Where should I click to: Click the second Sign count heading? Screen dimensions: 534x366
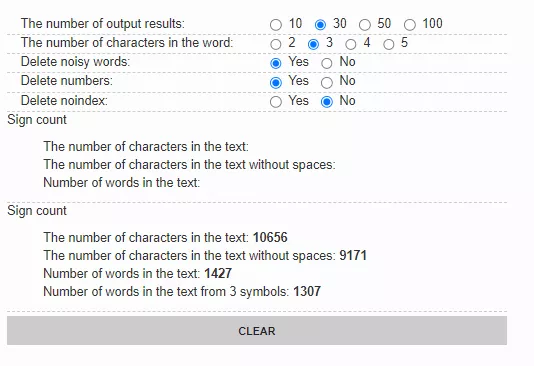point(37,210)
